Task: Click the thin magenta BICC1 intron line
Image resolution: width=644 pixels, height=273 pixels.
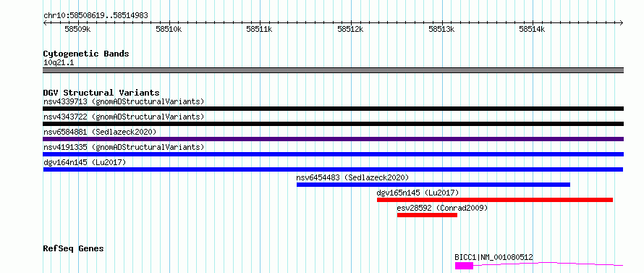Action: click(x=548, y=264)
